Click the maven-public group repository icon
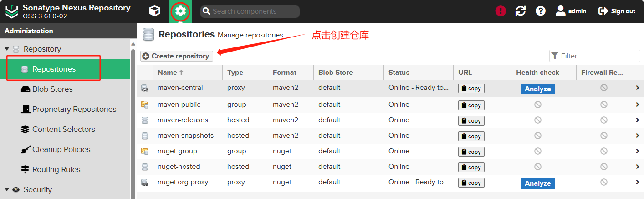Image resolution: width=644 pixels, height=199 pixels. coord(145,105)
